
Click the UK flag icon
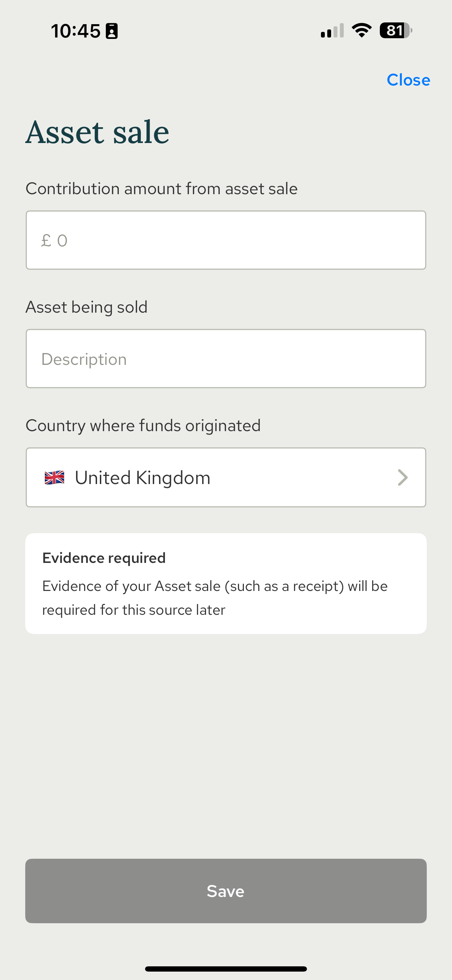click(54, 477)
